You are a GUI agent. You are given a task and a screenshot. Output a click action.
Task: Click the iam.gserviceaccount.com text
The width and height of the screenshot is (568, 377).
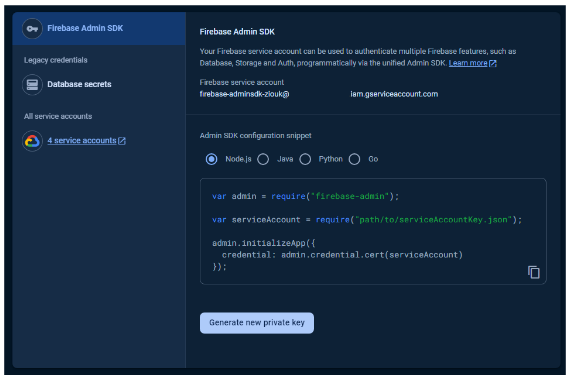pos(394,94)
